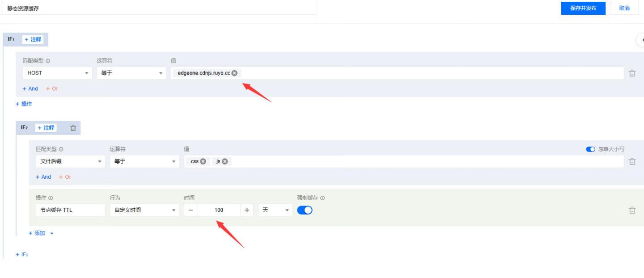Open the 自定义时间 behavior dropdown

coord(144,210)
